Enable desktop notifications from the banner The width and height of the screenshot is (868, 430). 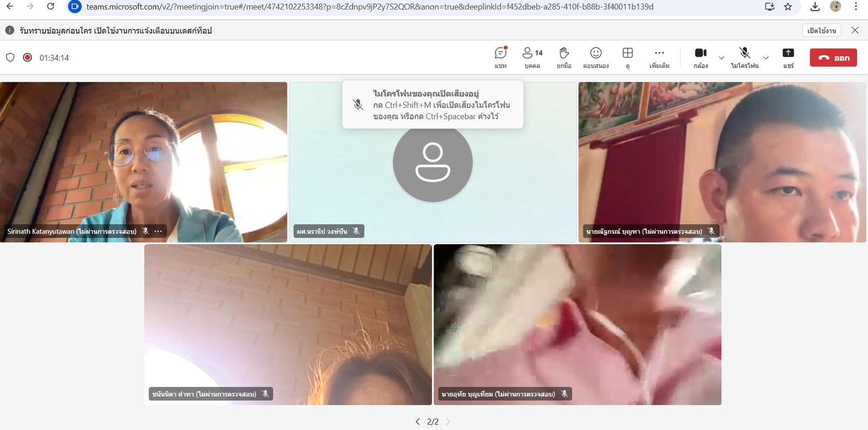tap(821, 31)
